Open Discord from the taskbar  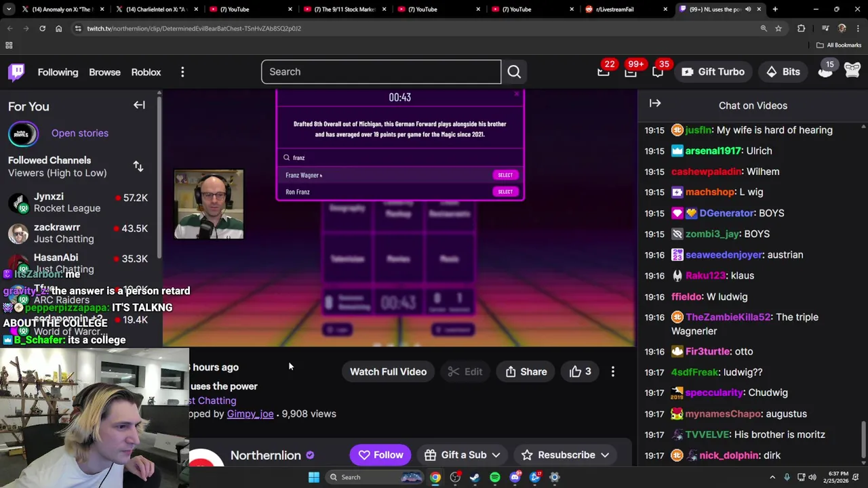click(515, 477)
